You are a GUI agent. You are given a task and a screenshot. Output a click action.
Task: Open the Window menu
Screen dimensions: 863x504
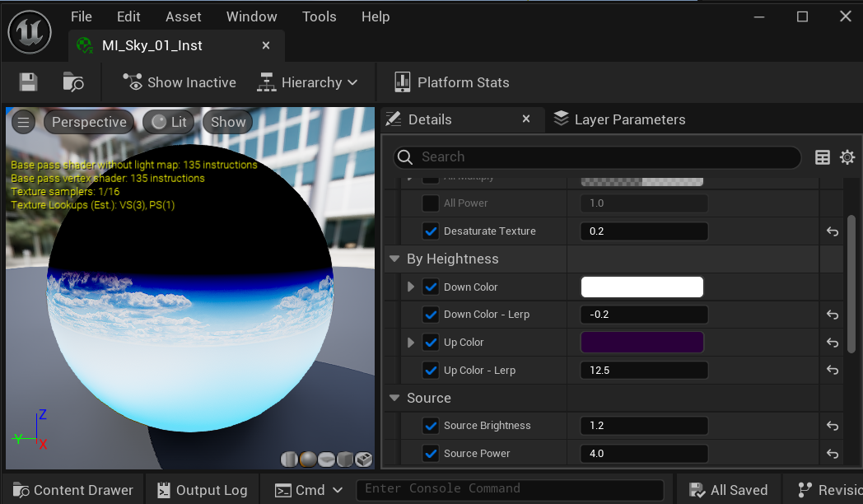tap(251, 16)
